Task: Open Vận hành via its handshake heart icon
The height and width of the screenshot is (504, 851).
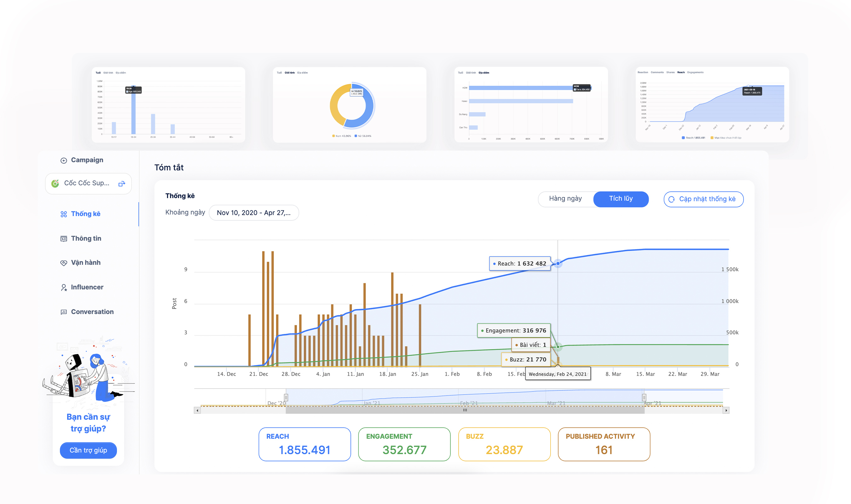Action: pyautogui.click(x=64, y=263)
